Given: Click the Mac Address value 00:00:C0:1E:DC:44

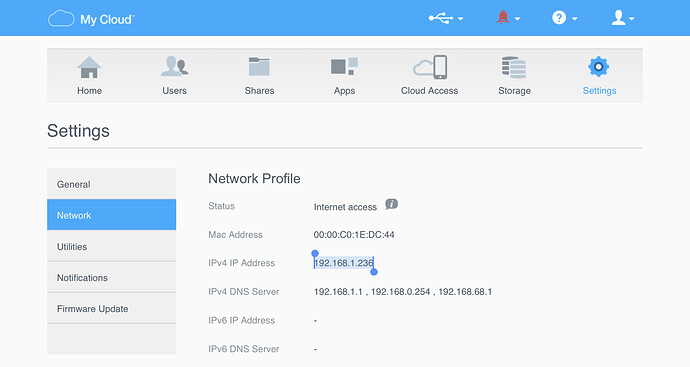Looking at the screenshot, I should [354, 235].
